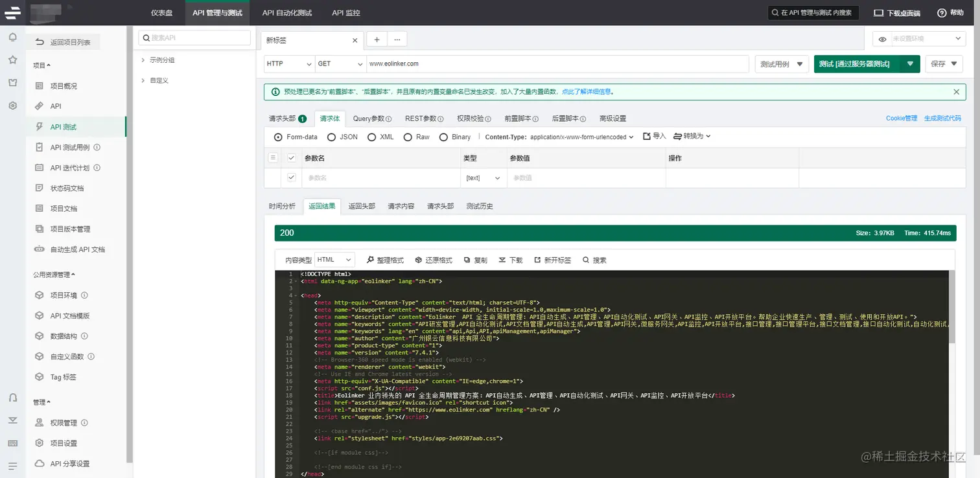
Task: Dismiss the green info banner
Action: coord(956,92)
